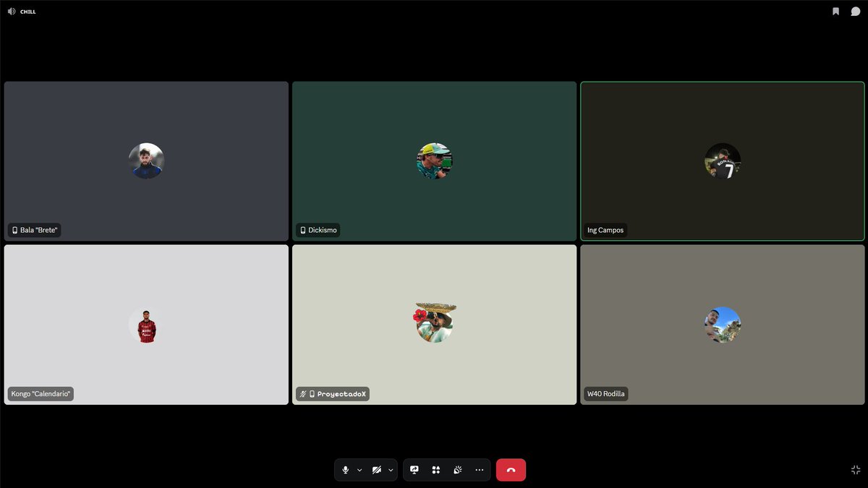This screenshot has height=488, width=868.
Task: Click Dickismo's avatar
Action: pos(435,160)
